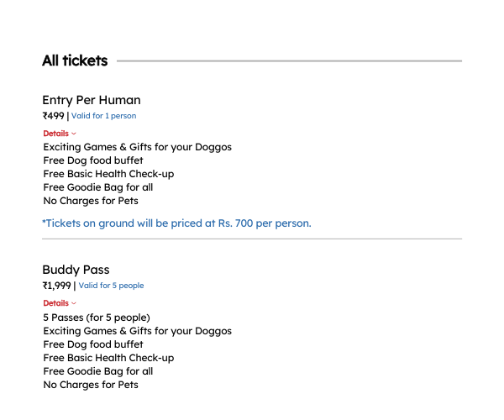The width and height of the screenshot is (504, 420).
Task: Click the chevron next to first Details
Action: click(x=74, y=134)
